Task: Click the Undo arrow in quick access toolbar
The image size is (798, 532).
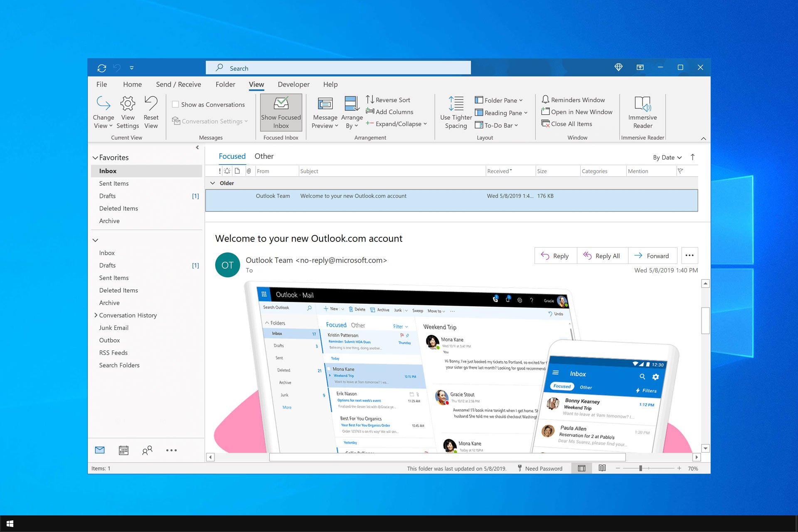Action: [117, 67]
